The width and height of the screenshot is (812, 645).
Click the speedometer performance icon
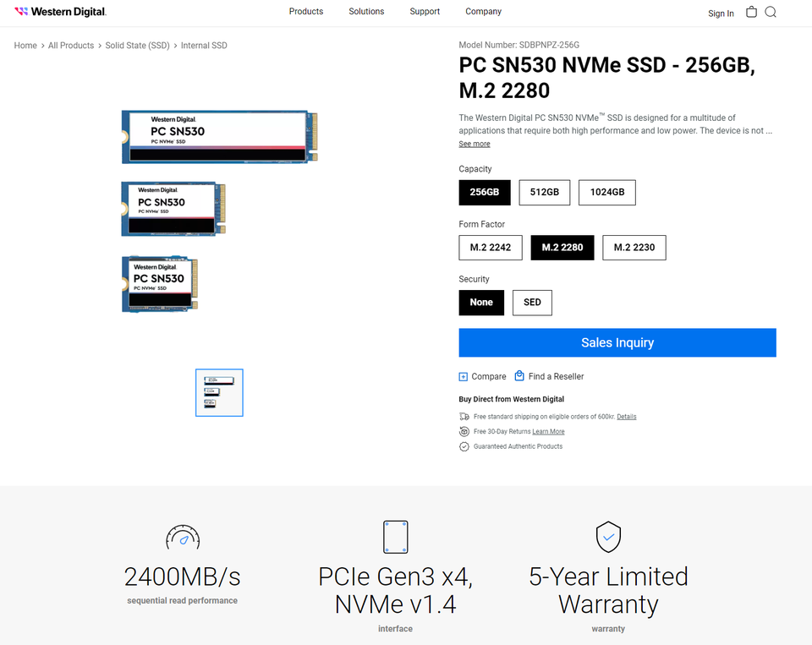[183, 538]
